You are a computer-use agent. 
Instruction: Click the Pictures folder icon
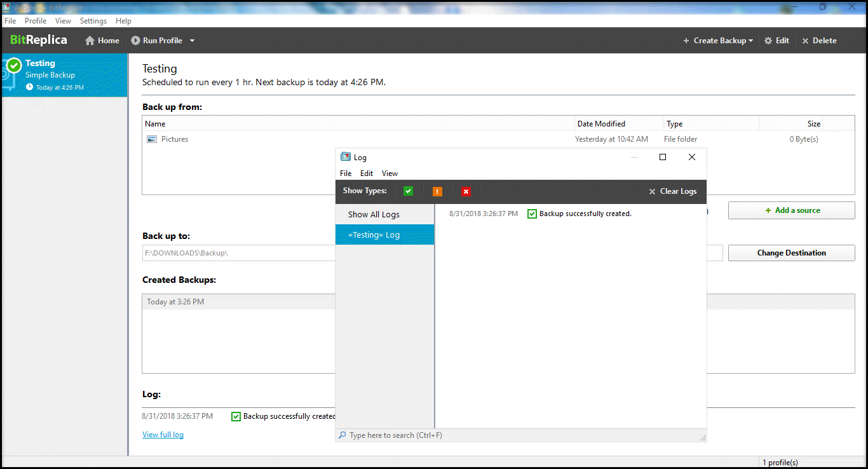tap(152, 139)
